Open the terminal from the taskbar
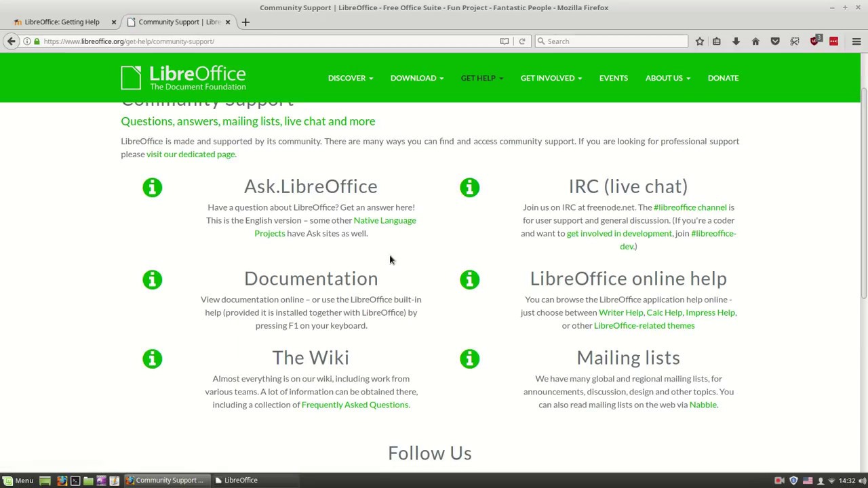 tap(75, 481)
